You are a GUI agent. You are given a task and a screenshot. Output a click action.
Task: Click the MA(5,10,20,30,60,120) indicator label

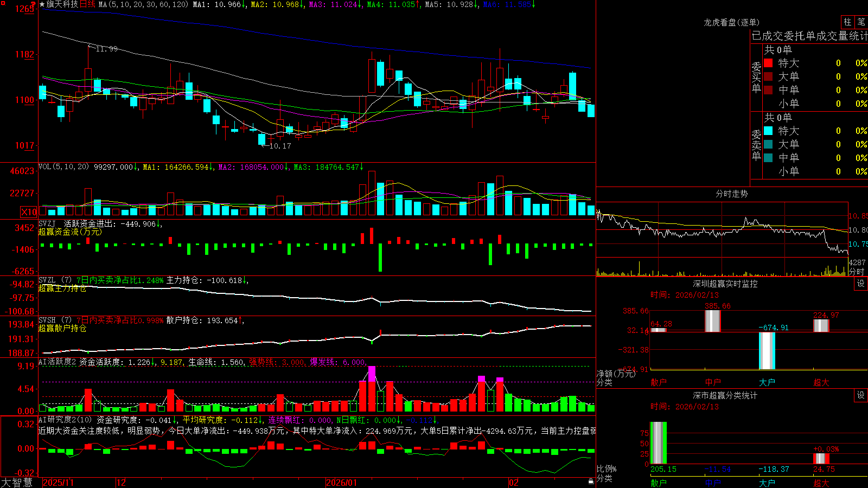click(x=144, y=4)
